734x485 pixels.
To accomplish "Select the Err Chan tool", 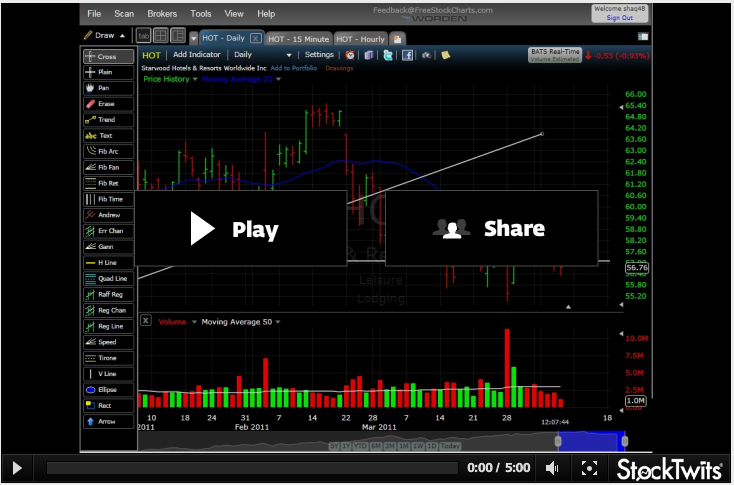I will pos(109,231).
